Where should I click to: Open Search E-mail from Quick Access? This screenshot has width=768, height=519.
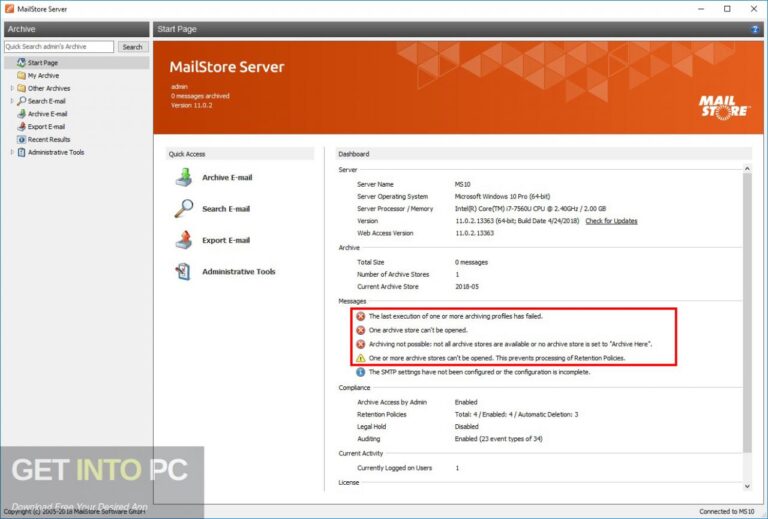(x=226, y=209)
